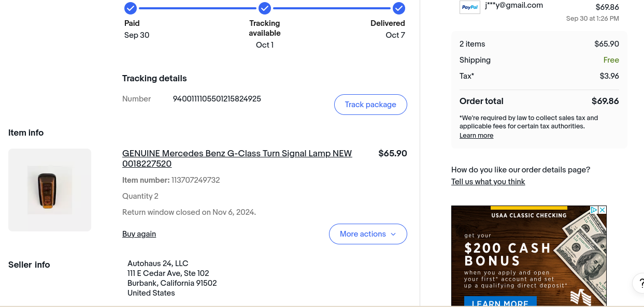Close the USAA advertisement
The image size is (644, 307).
click(x=603, y=210)
